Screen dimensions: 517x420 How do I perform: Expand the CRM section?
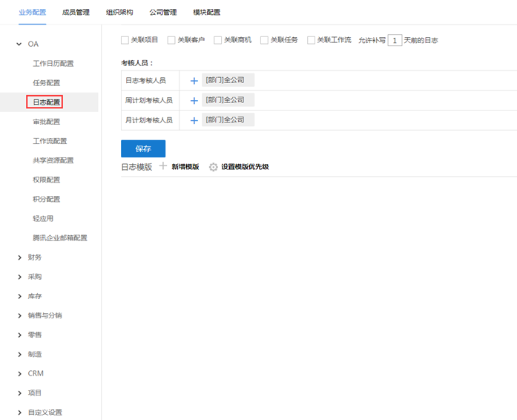point(19,373)
